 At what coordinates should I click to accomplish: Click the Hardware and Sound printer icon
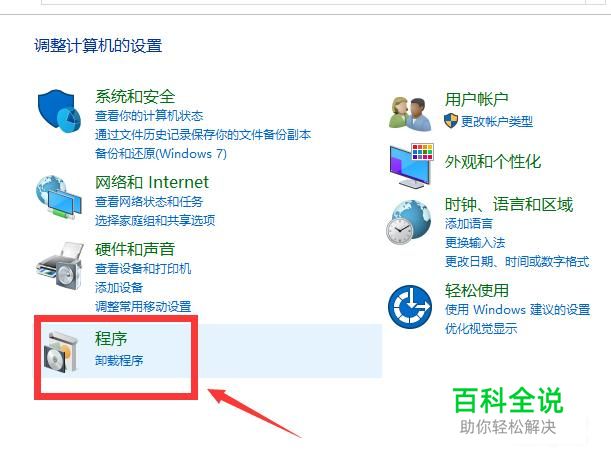pos(60,265)
